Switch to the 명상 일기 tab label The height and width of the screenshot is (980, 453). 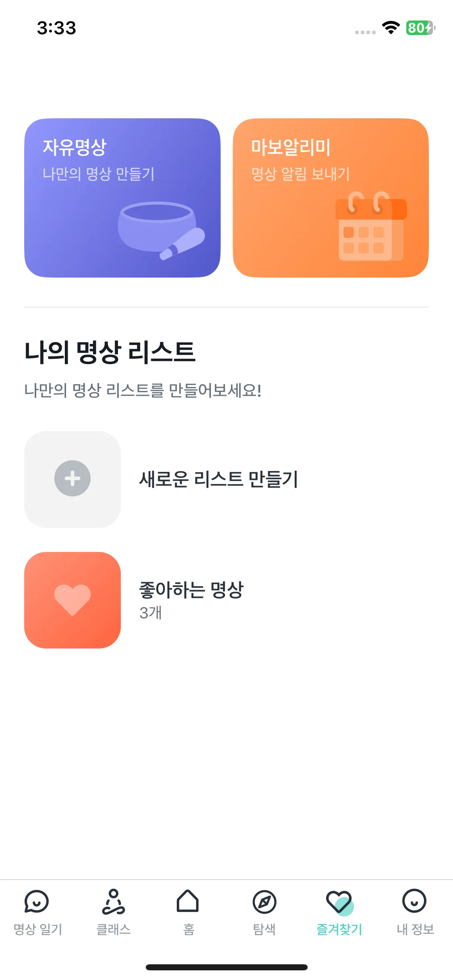(38, 929)
